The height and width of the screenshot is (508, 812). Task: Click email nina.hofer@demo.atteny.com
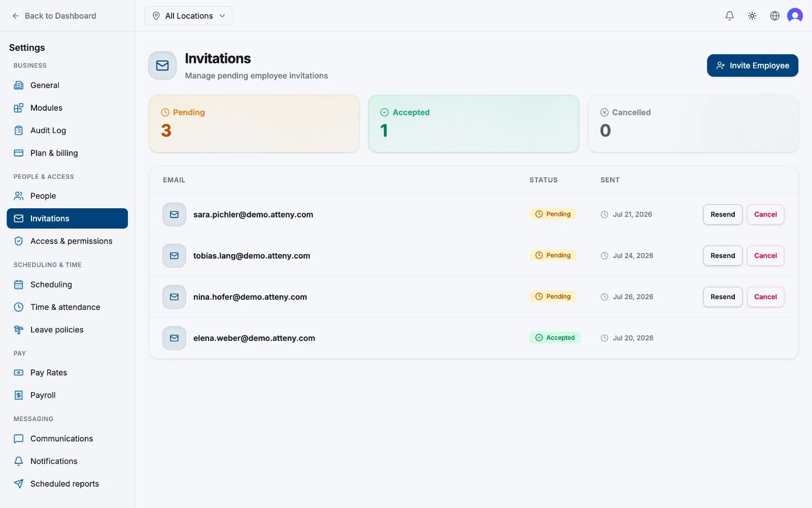click(x=250, y=297)
